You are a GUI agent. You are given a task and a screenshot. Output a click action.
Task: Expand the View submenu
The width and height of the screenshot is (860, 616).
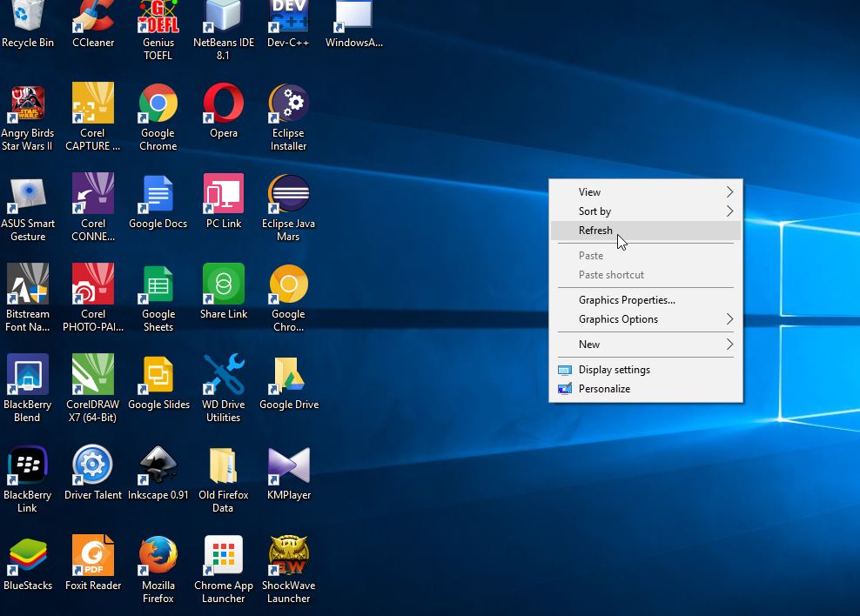pyautogui.click(x=646, y=191)
